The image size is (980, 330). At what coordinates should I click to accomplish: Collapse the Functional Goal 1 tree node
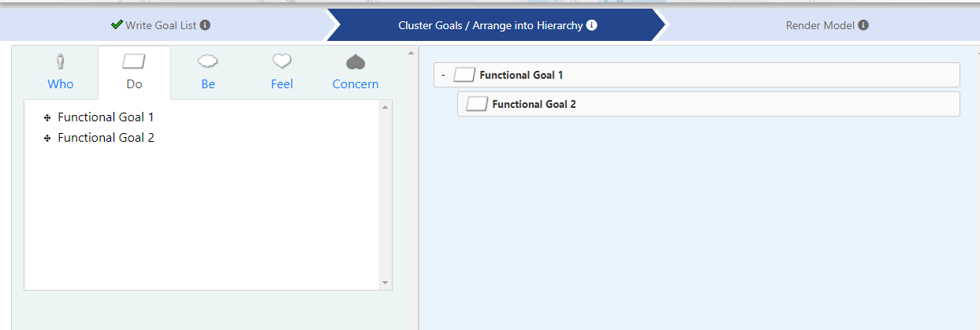pyautogui.click(x=443, y=75)
